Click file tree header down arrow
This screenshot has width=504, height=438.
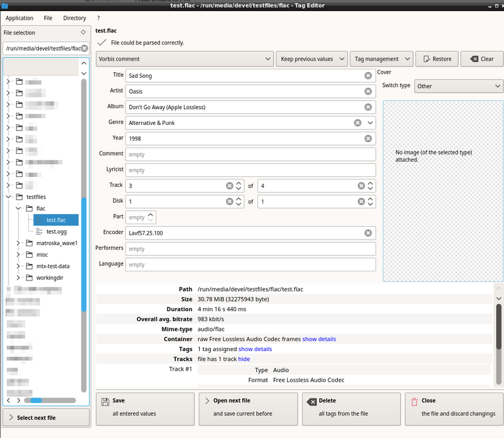(x=84, y=74)
